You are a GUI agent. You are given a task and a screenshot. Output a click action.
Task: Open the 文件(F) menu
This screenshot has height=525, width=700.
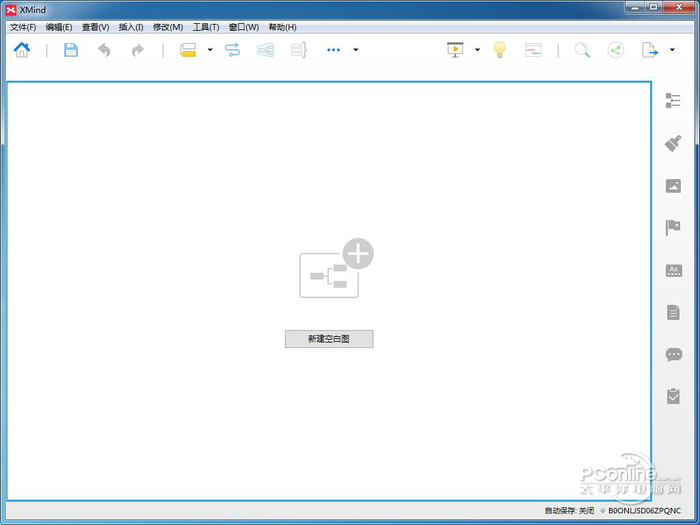point(23,27)
